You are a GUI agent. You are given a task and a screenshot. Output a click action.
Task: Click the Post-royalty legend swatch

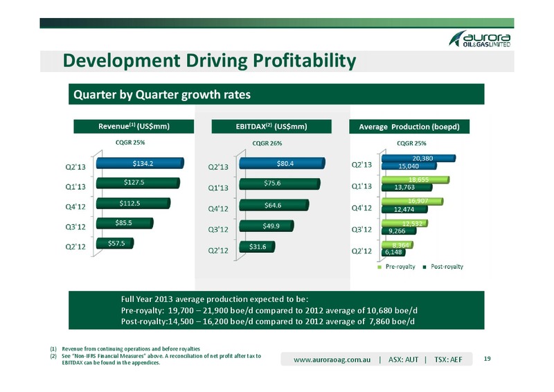[425, 267]
